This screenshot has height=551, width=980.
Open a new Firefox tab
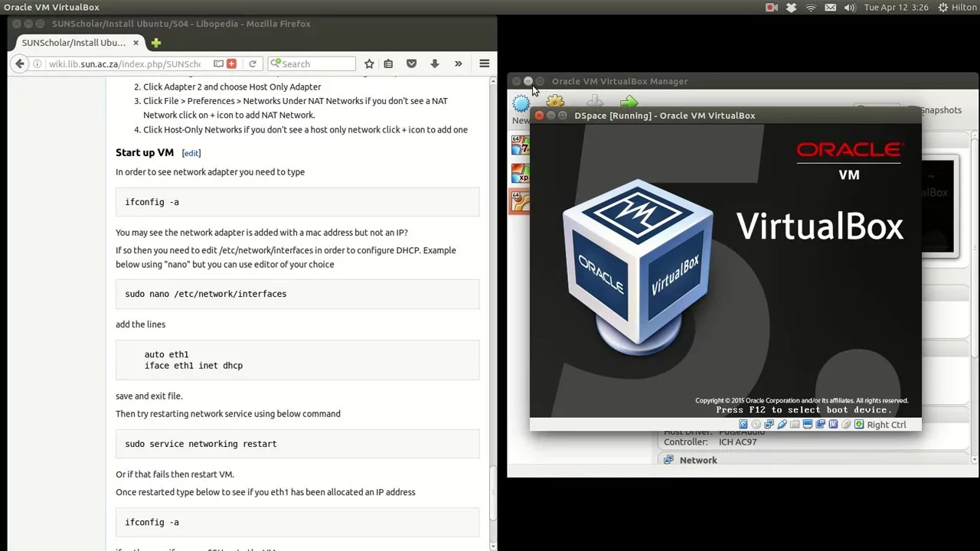155,43
